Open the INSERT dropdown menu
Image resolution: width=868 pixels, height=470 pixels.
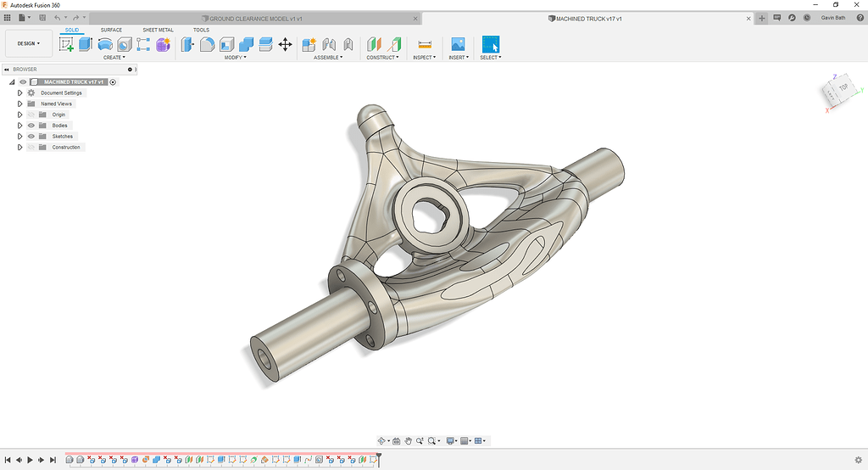459,58
